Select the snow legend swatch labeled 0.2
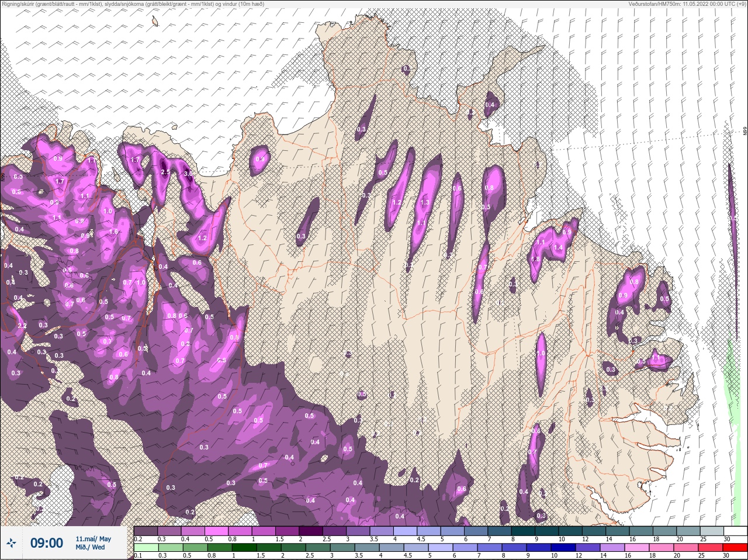 [x=146, y=531]
